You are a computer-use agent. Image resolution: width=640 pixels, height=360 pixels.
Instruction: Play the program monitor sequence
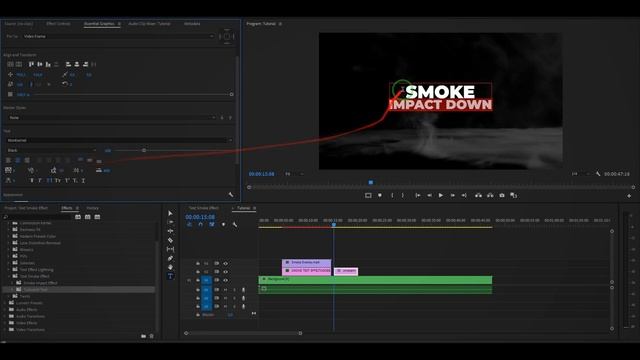point(440,196)
